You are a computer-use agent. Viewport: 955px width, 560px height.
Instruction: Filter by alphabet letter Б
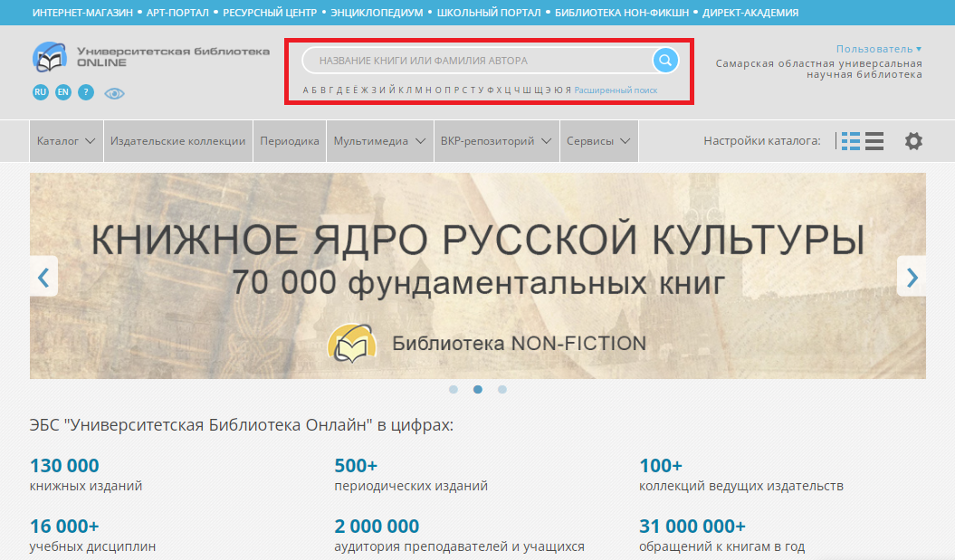tap(314, 90)
